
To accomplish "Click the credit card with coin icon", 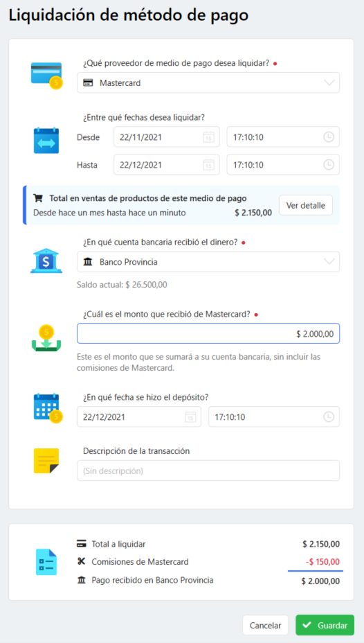I will pos(46,76).
